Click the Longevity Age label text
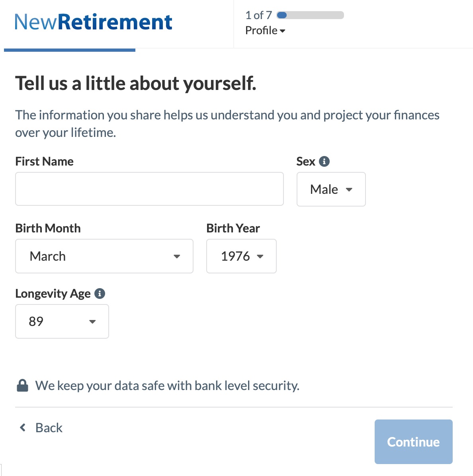The image size is (473, 476). [x=53, y=294]
